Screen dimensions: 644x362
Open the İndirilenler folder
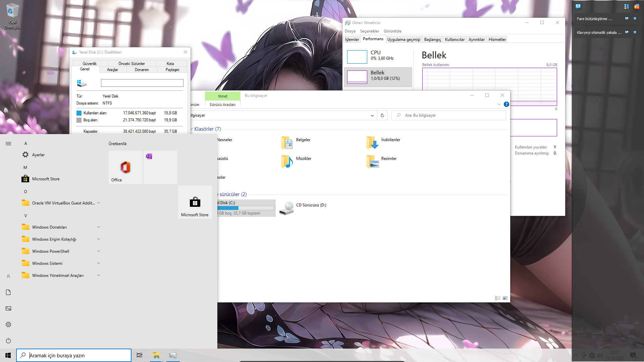pos(383,143)
